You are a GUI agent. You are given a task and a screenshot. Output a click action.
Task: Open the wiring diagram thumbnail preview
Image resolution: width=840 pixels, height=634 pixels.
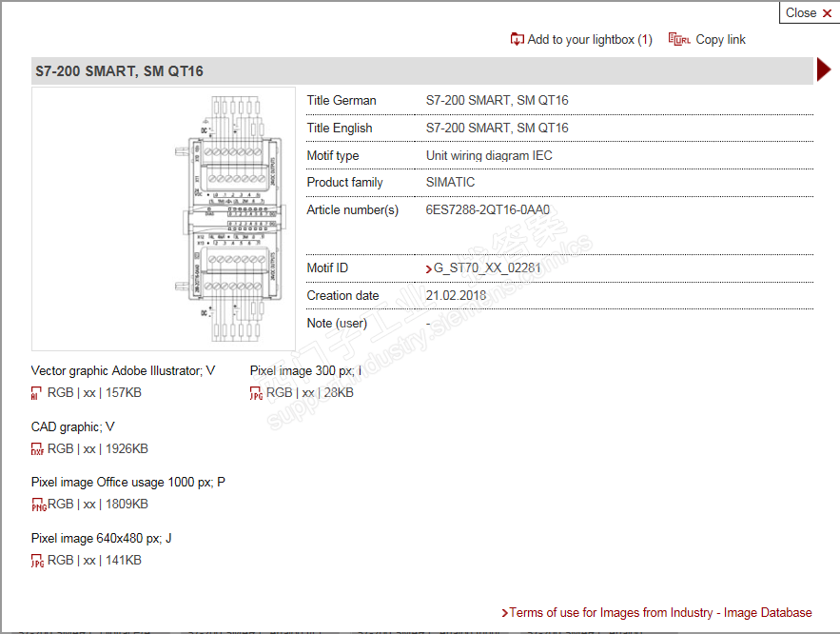point(164,219)
